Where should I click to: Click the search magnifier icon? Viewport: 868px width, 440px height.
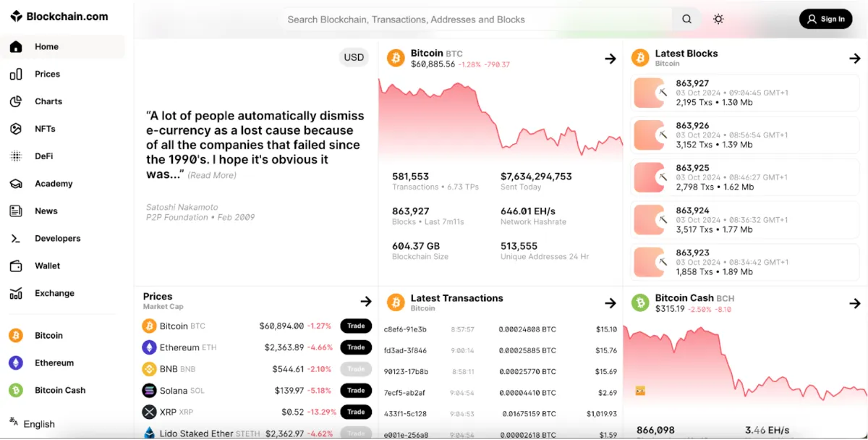coord(686,19)
